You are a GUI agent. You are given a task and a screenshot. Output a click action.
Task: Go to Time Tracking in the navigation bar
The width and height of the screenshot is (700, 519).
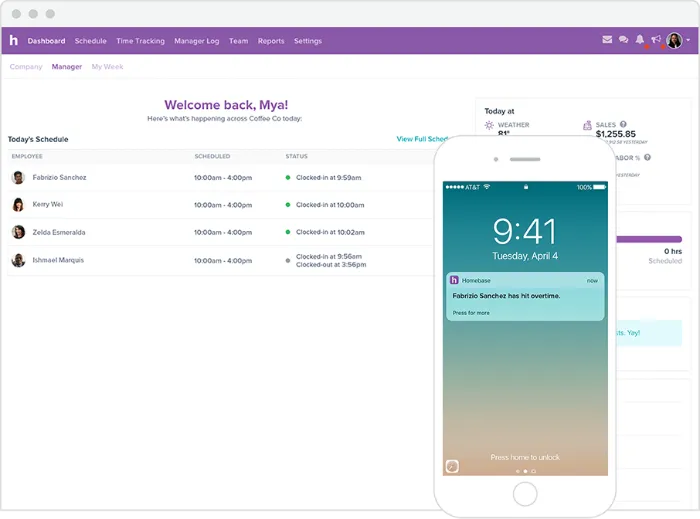tap(140, 41)
